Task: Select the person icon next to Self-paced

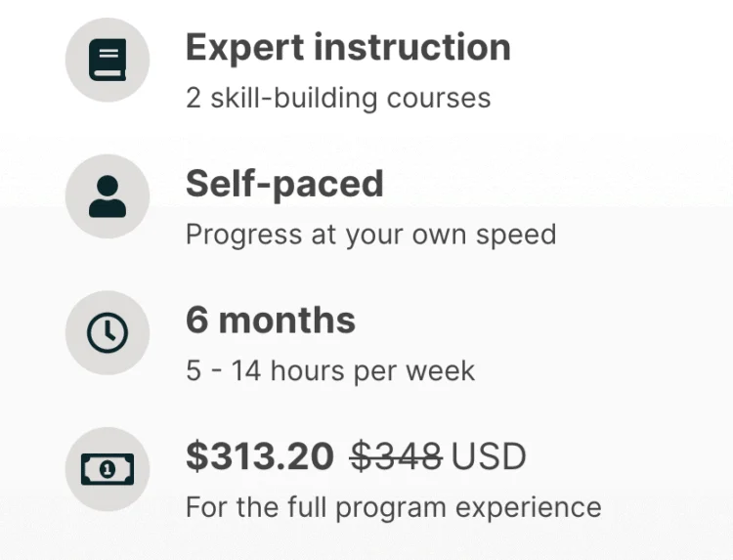Action: pos(108,196)
